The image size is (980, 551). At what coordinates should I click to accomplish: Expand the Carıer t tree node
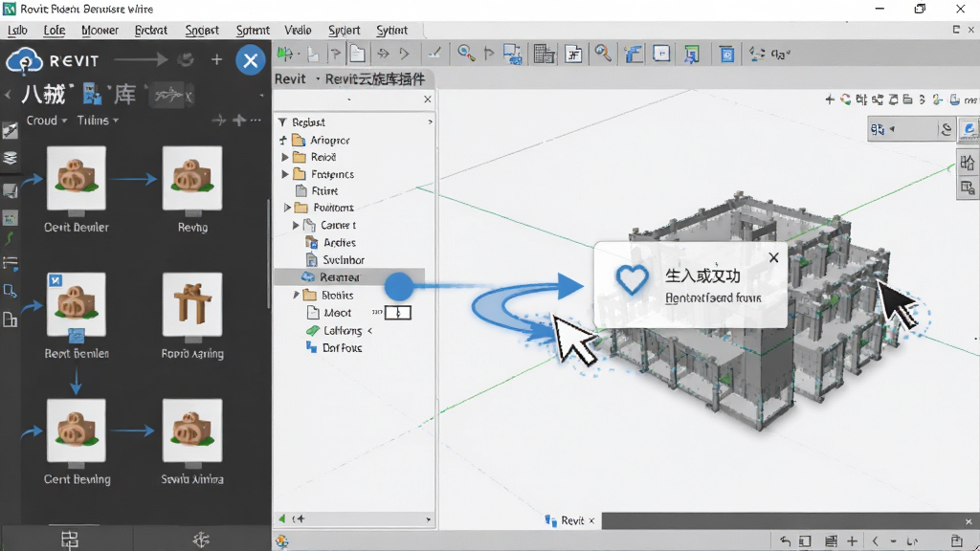296,225
